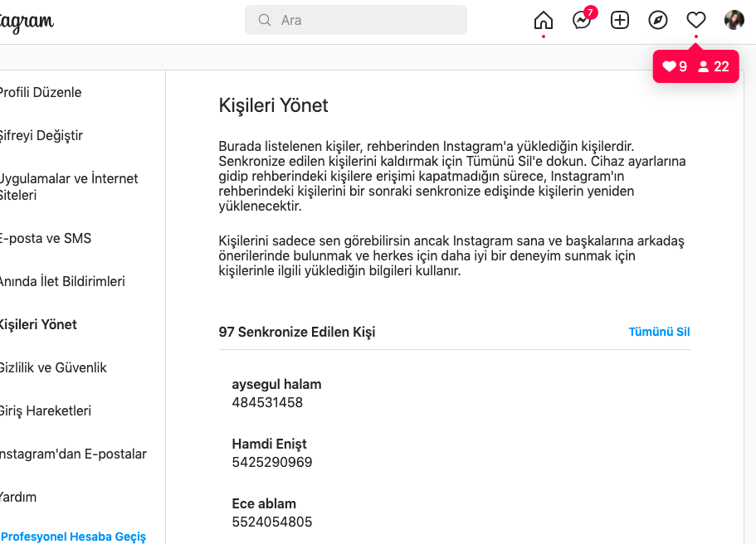
Task: Open the Explore compass icon
Action: [x=658, y=20]
